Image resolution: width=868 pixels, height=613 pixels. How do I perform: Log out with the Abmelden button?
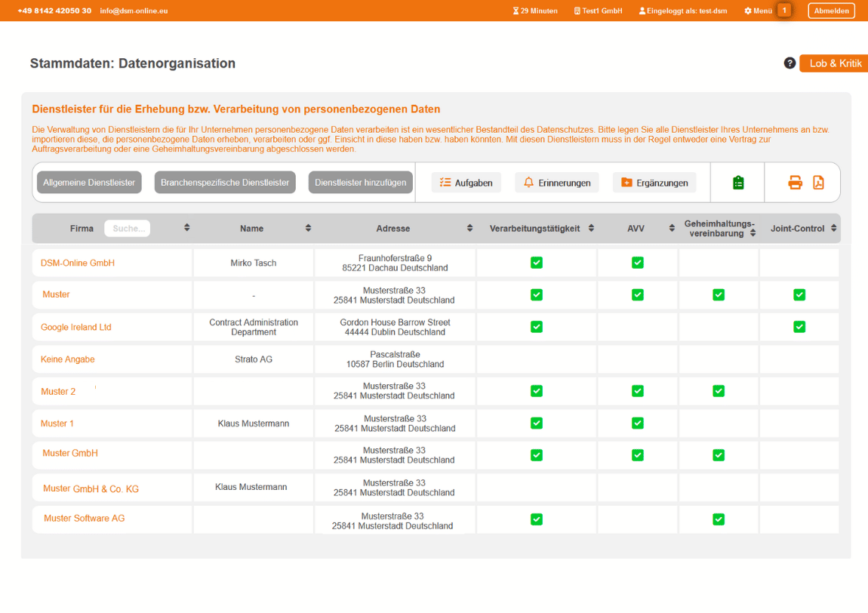[831, 11]
